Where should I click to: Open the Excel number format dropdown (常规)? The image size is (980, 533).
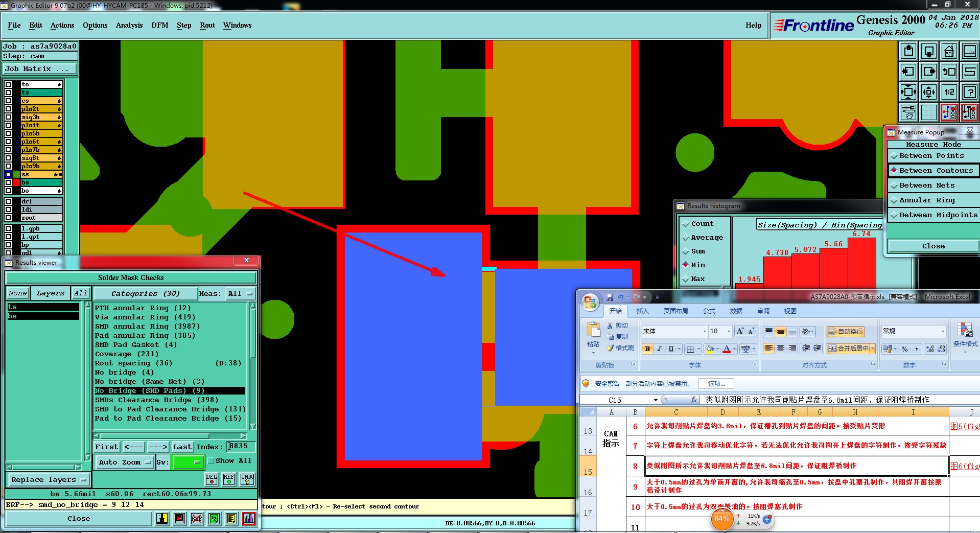click(943, 331)
